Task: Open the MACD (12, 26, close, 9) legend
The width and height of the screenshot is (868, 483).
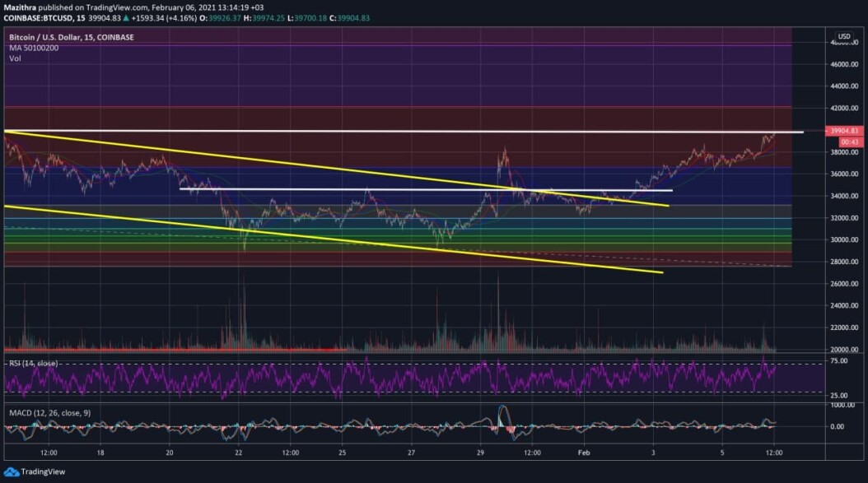Action: [49, 413]
